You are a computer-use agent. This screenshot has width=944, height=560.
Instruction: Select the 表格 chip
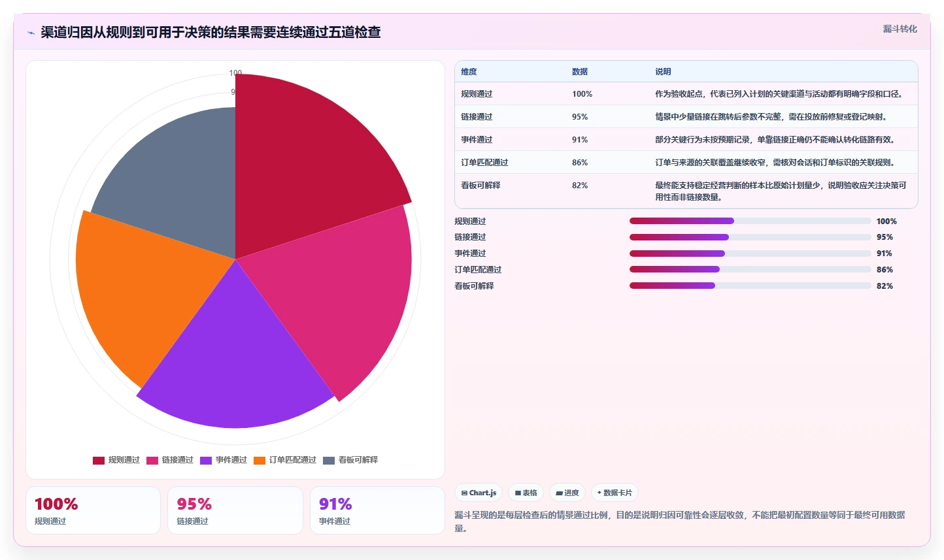point(526,493)
